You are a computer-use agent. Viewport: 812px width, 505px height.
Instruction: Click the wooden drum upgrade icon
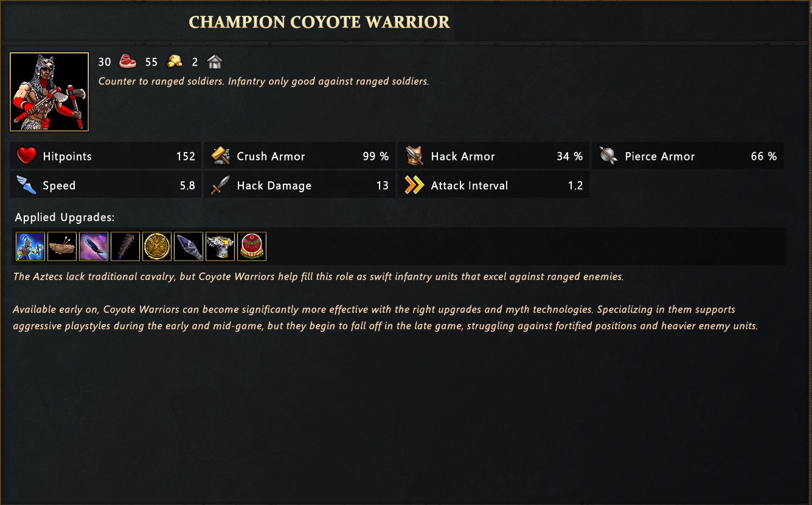(x=62, y=246)
